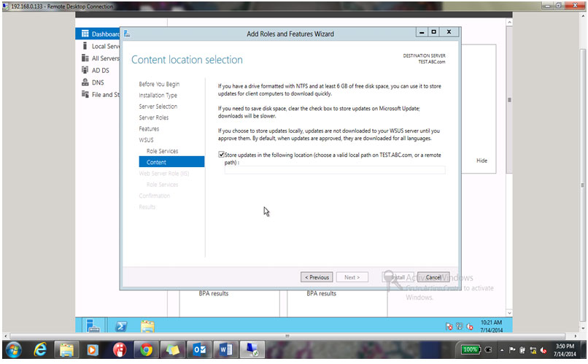The height and width of the screenshot is (364, 588).
Task: Open host clock showing 3:50 PM
Action: tap(565, 350)
